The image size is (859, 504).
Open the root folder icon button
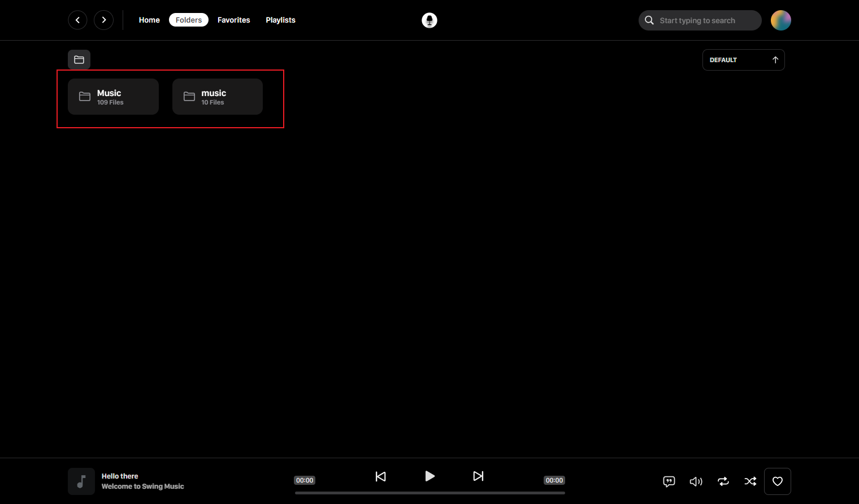coord(79,59)
